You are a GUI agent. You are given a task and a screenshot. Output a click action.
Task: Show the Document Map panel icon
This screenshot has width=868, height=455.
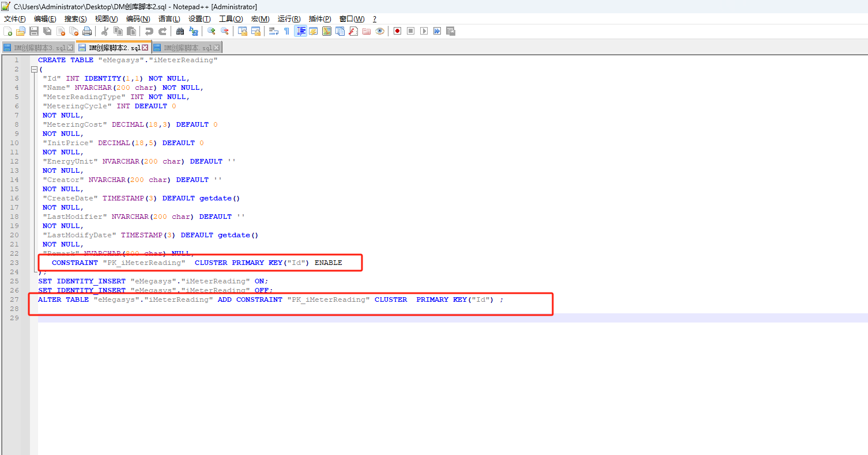tap(327, 31)
